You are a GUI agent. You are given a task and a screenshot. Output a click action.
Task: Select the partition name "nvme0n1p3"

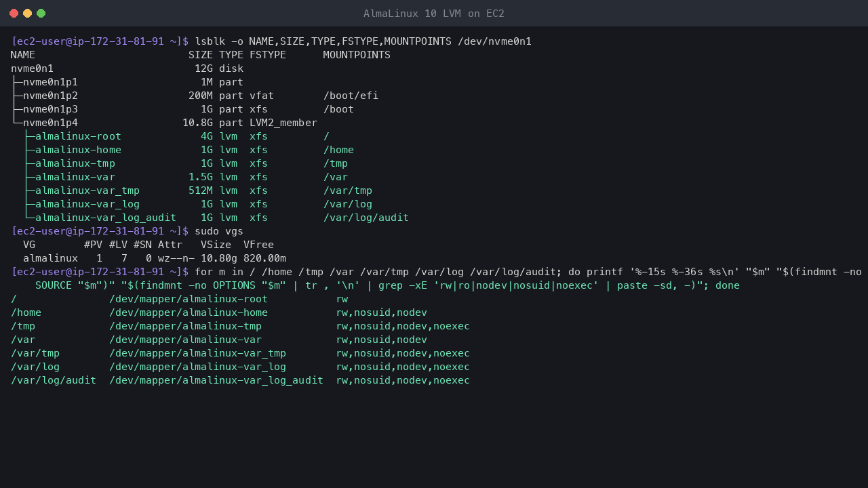pos(50,109)
